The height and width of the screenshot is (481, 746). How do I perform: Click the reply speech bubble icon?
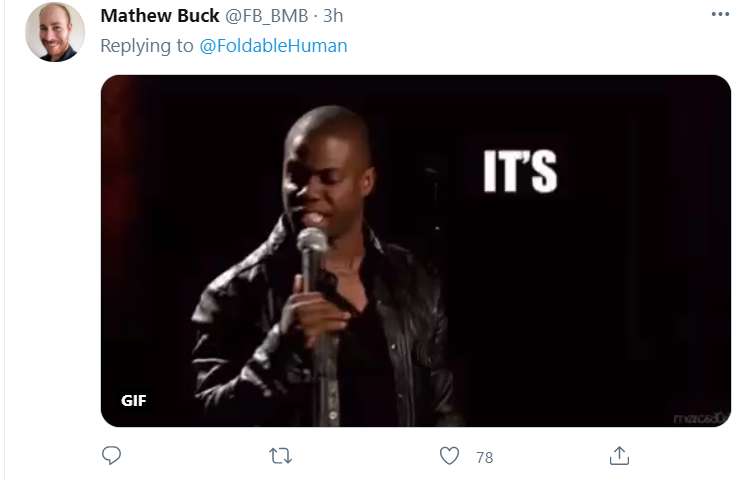(x=111, y=455)
